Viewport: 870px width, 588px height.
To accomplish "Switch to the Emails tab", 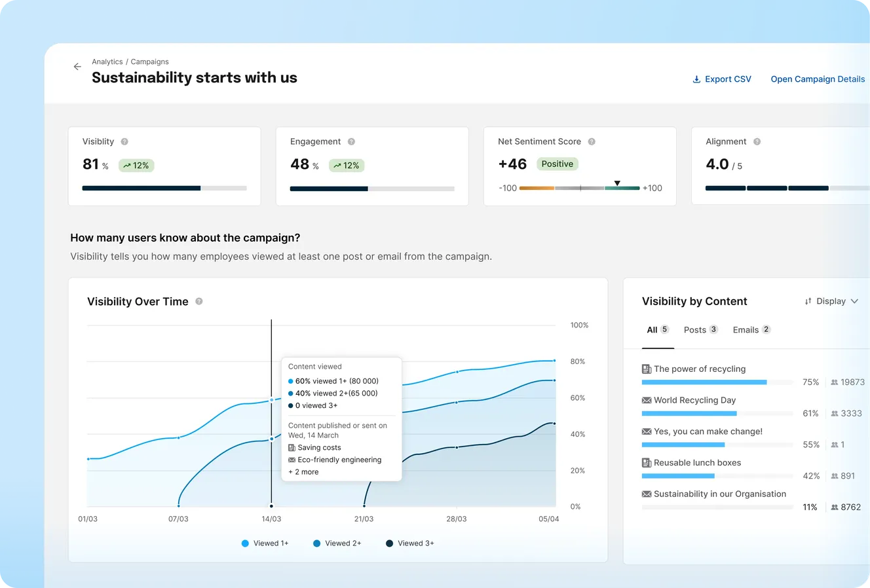I will [751, 330].
